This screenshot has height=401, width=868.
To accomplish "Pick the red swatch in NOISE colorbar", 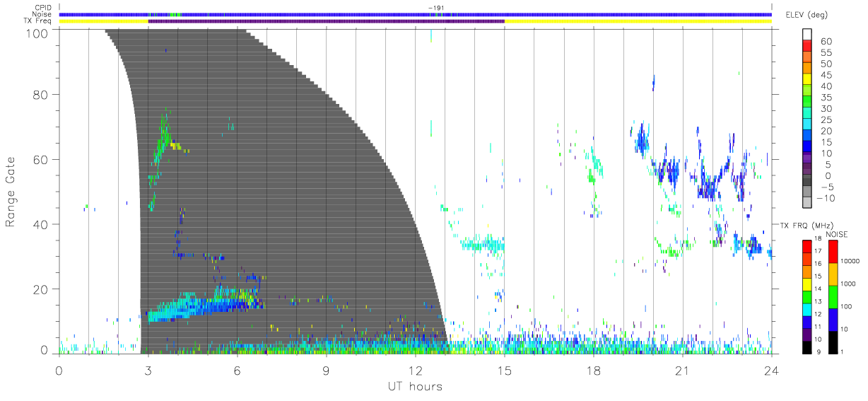I will 833,252.
